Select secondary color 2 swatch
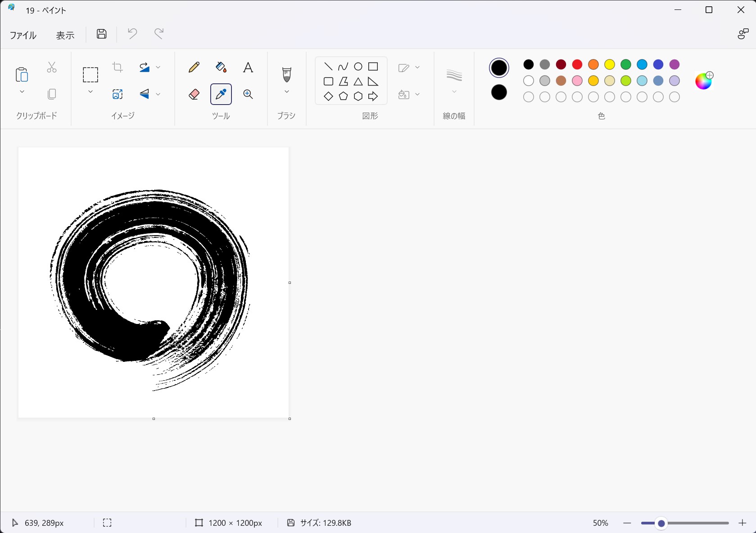756x533 pixels. [x=499, y=92]
